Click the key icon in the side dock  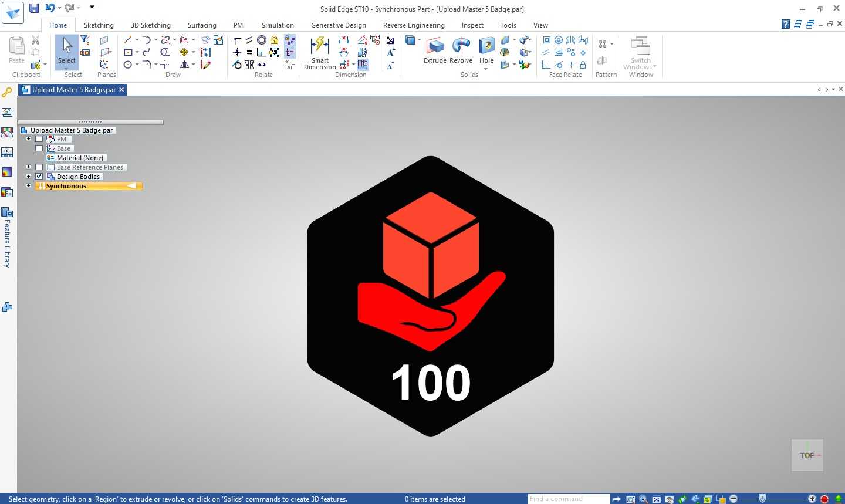pos(7,92)
